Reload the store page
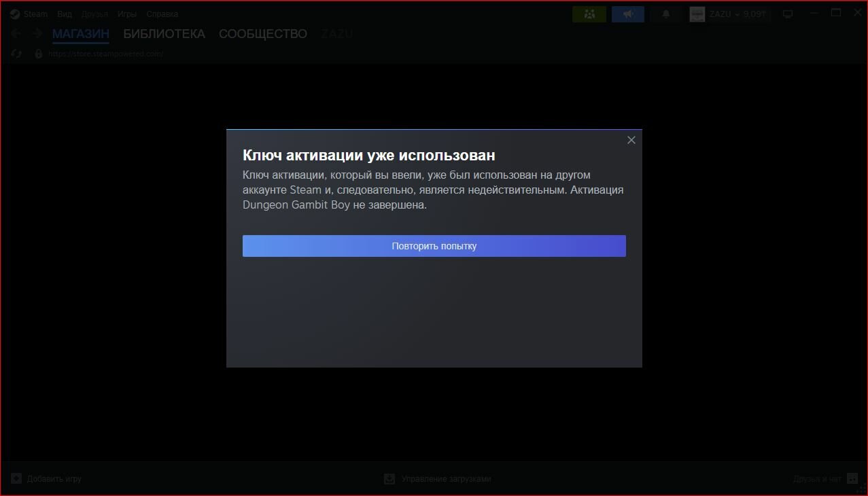The width and height of the screenshot is (868, 496). [16, 54]
